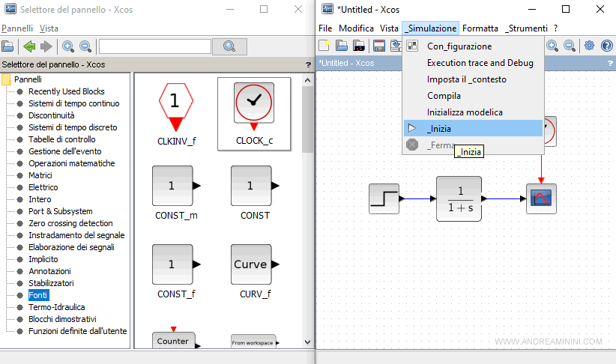Close the _Simulazione menu
616x364 pixels.
(x=431, y=28)
